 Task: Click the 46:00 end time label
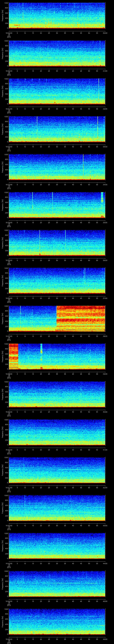point(105,639)
